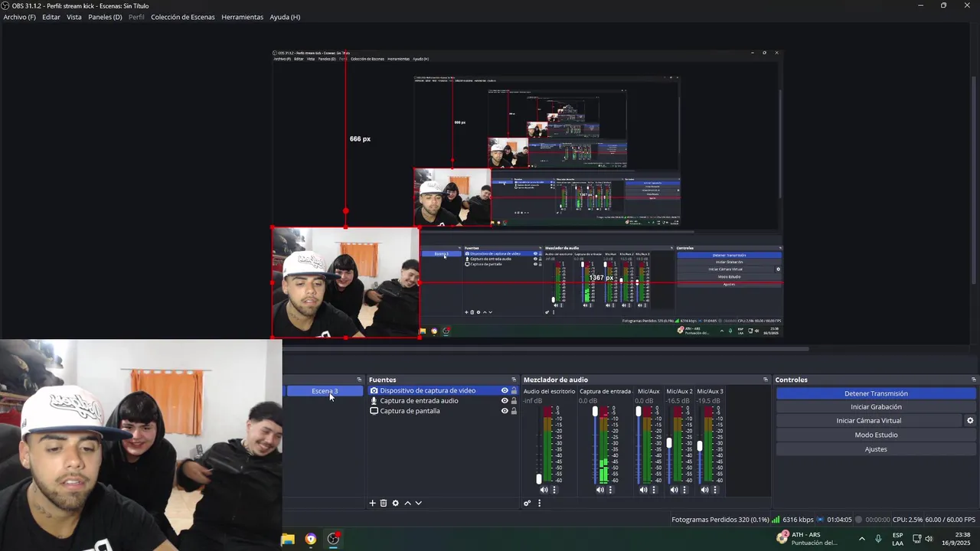
Task: Open the Chrome browser taskbar icon
Action: pyautogui.click(x=310, y=539)
